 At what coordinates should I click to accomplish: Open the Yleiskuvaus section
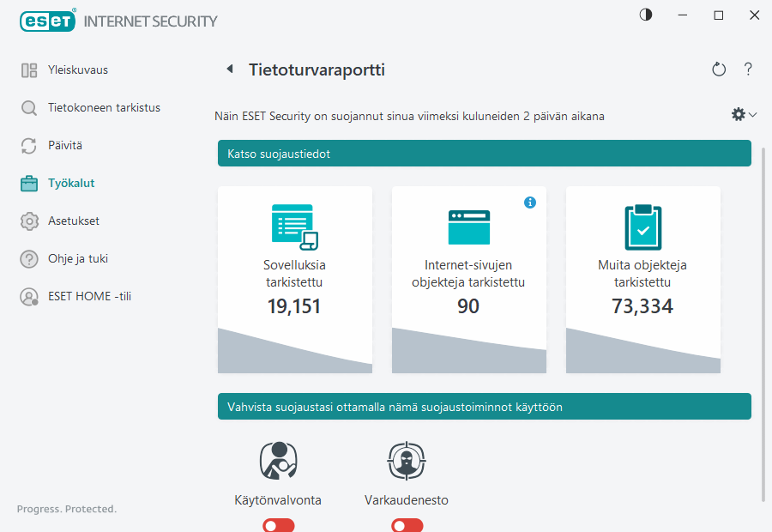tap(29, 70)
